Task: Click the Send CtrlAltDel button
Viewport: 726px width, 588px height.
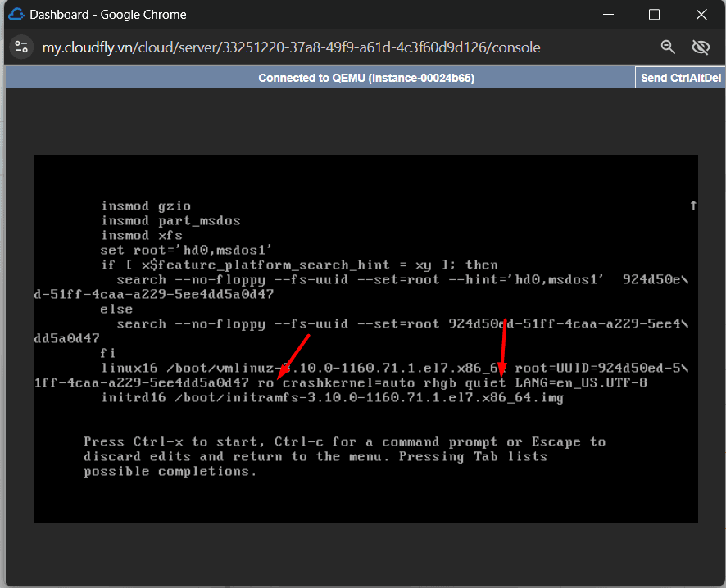Action: pyautogui.click(x=680, y=78)
